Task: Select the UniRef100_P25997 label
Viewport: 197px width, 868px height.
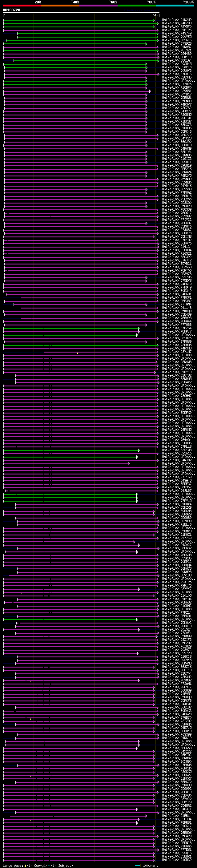Action: (177, 216)
